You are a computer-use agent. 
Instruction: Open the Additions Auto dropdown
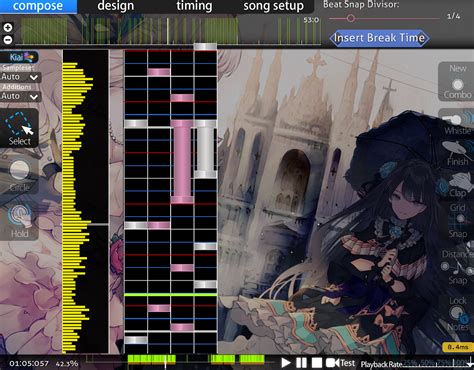pos(21,96)
